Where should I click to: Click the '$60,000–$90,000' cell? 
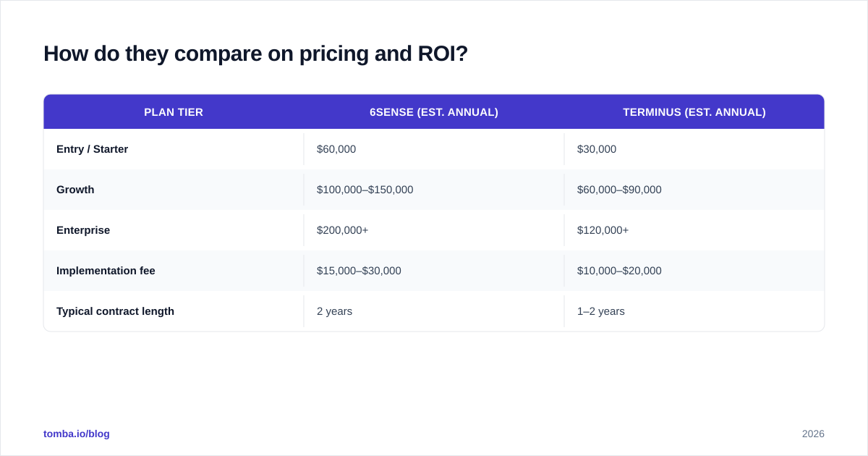point(694,190)
